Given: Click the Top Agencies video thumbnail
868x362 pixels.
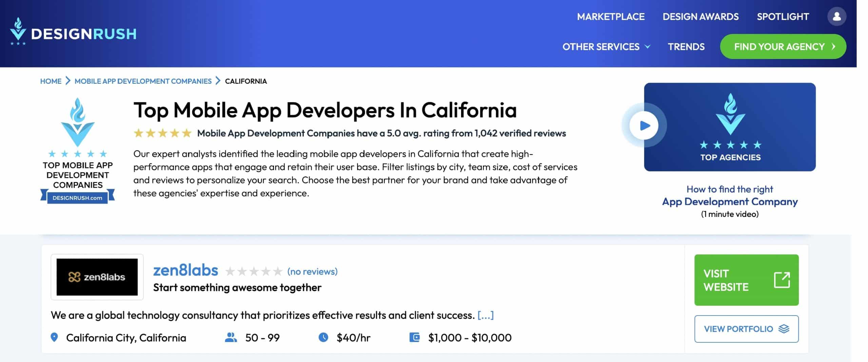Looking at the screenshot, I should point(730,127).
